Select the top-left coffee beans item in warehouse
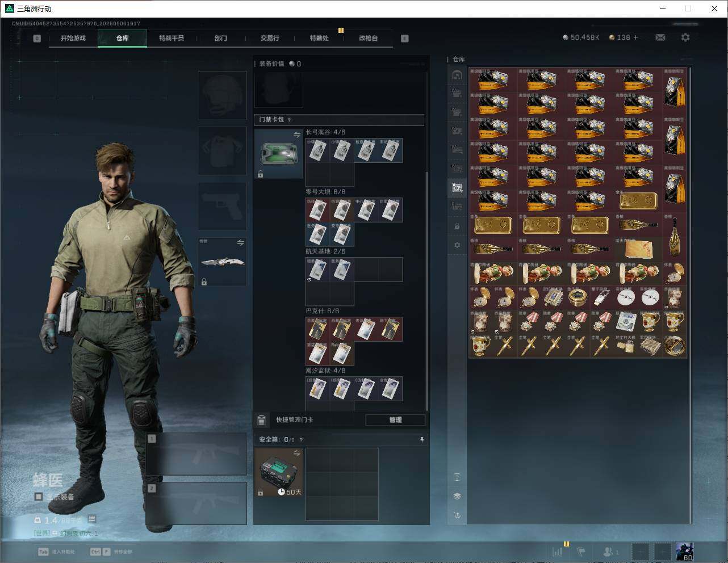The height and width of the screenshot is (563, 728). 493,80
